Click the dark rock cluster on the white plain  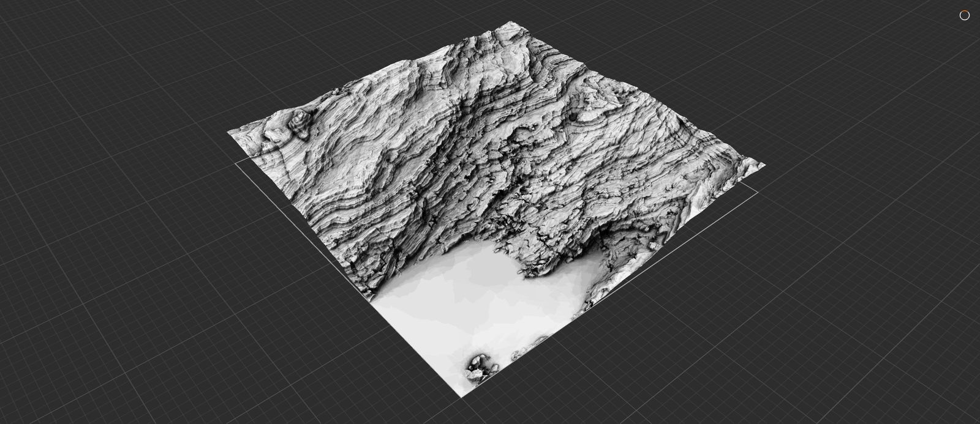pos(477,368)
